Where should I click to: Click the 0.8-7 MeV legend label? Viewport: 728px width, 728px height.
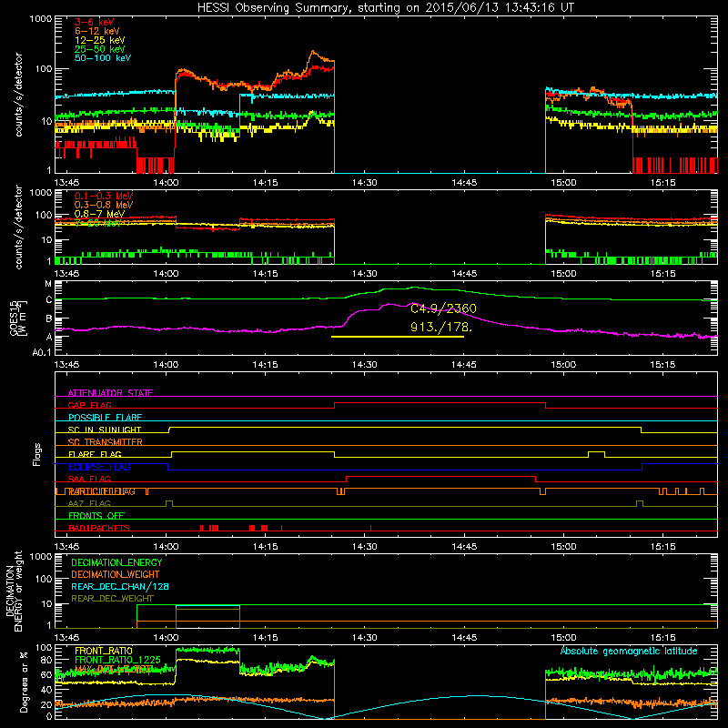click(99, 214)
